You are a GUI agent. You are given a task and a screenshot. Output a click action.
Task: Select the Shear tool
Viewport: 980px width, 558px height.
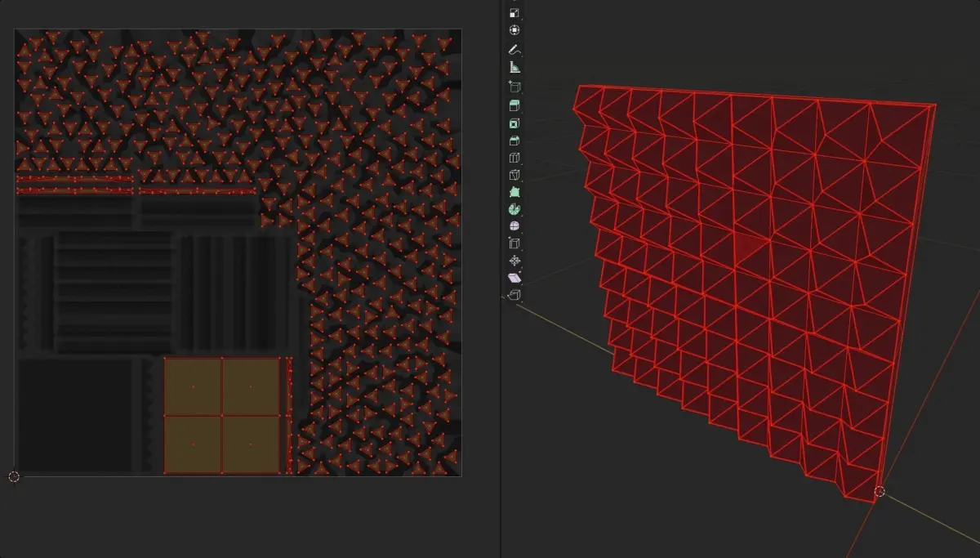[x=514, y=279]
